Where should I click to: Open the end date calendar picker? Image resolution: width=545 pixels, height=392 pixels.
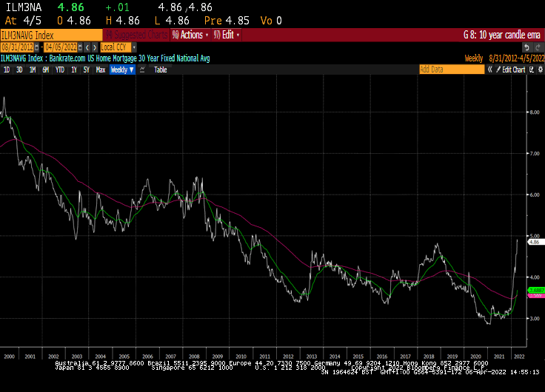[x=80, y=47]
